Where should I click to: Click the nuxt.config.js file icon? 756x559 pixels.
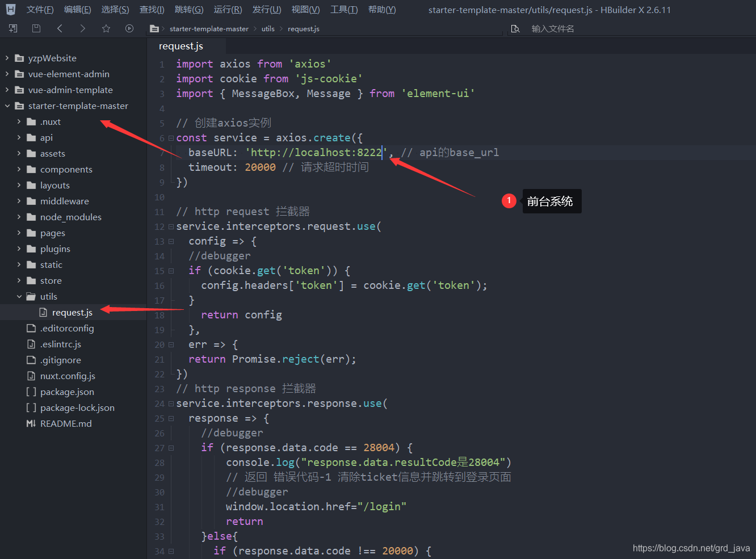click(31, 376)
